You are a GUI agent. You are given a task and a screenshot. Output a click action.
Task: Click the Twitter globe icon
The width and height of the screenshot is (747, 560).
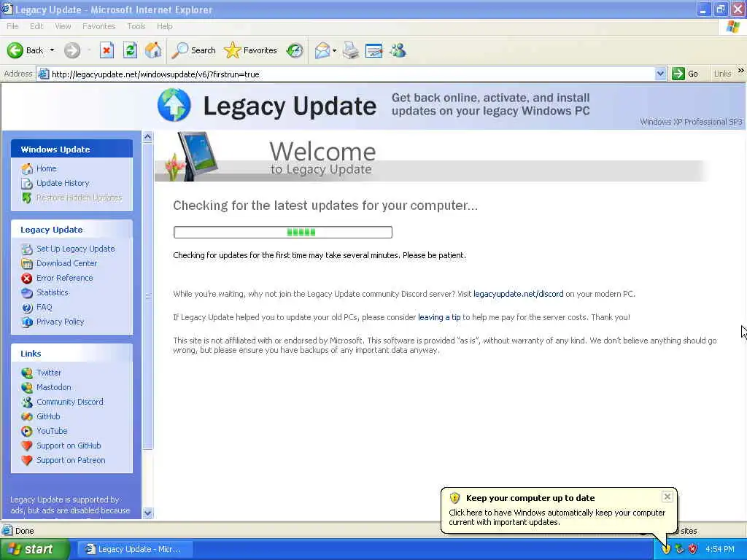coord(27,373)
